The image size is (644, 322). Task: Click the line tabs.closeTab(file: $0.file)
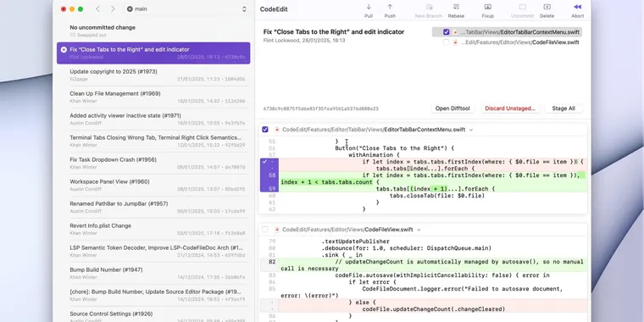[437, 196]
